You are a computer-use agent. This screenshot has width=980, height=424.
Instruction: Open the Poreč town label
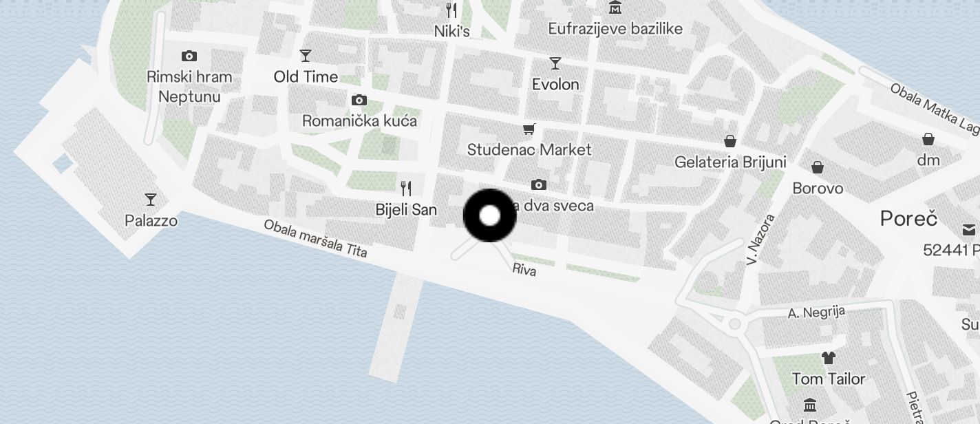click(909, 219)
